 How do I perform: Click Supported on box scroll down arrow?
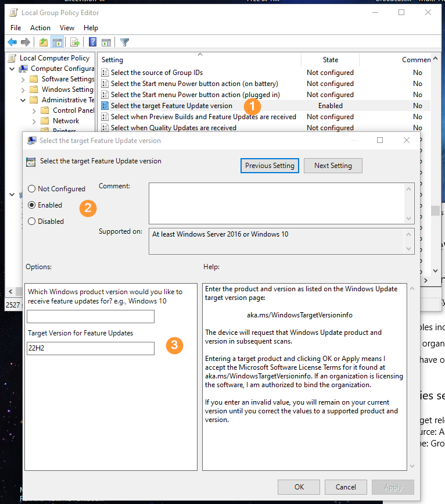coord(409,248)
